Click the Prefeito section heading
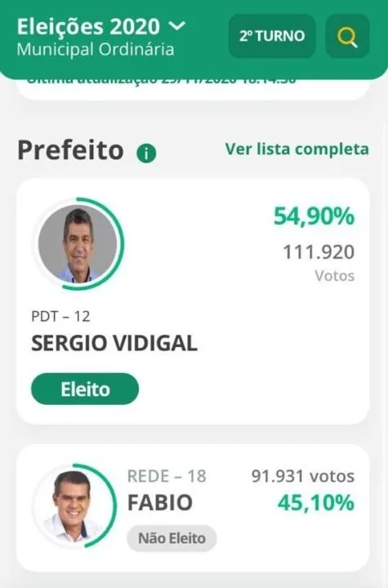The image size is (388, 588). click(x=70, y=150)
